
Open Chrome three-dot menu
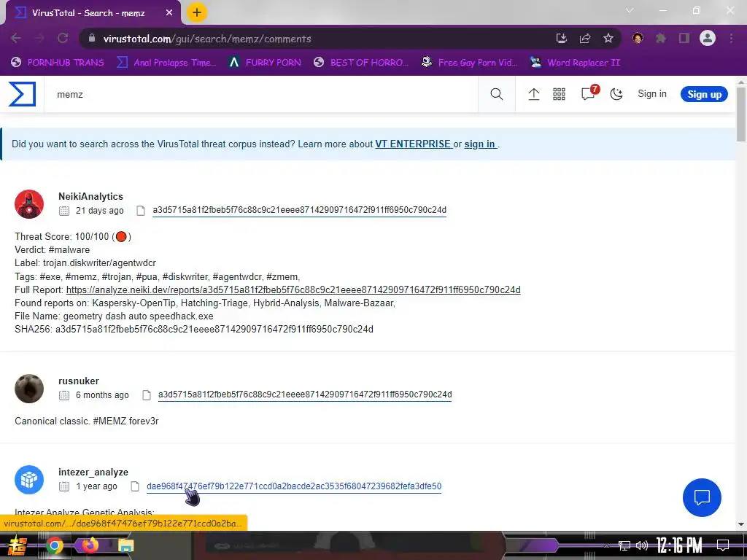[x=731, y=38]
